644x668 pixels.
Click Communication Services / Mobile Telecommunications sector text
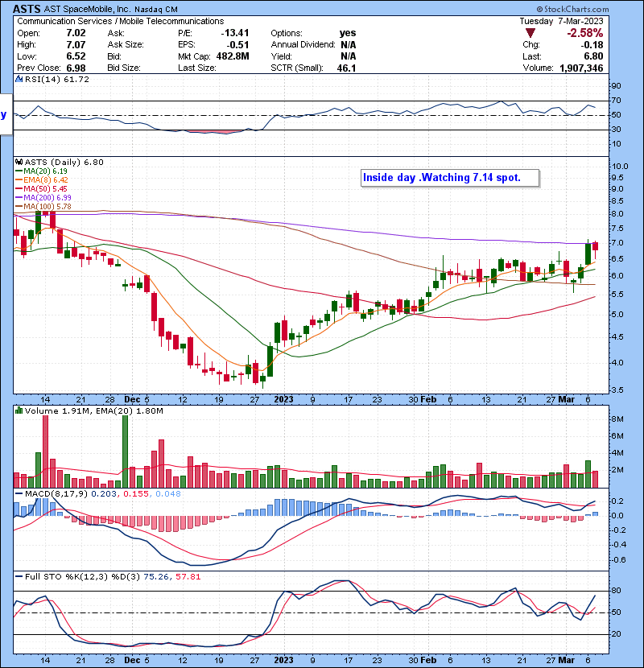click(x=120, y=21)
